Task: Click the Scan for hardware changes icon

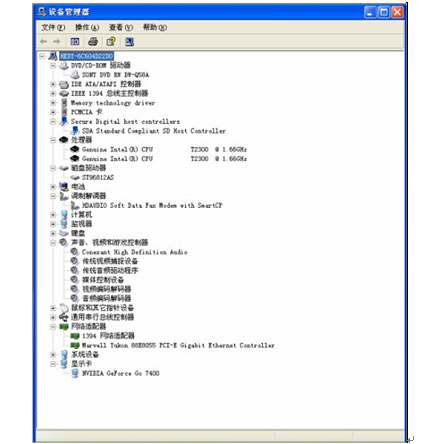Action: [129, 42]
